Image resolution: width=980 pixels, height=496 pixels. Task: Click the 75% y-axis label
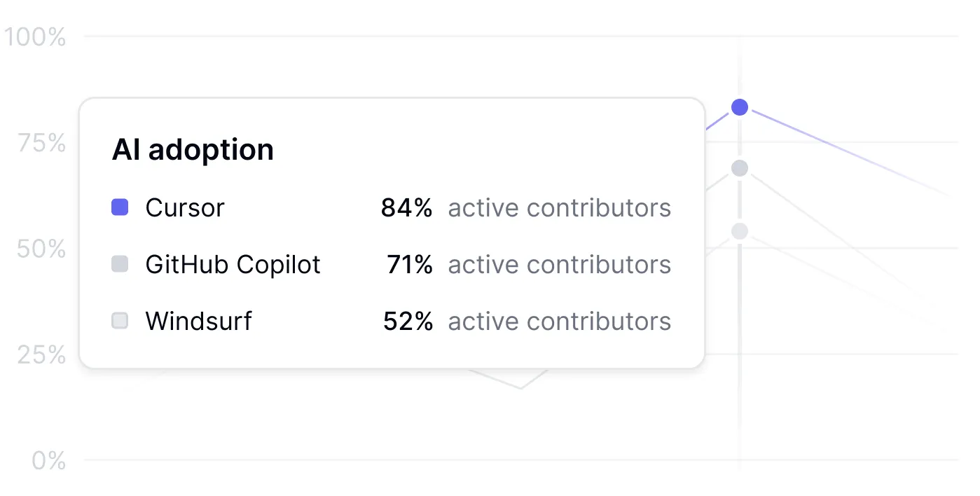pyautogui.click(x=42, y=144)
